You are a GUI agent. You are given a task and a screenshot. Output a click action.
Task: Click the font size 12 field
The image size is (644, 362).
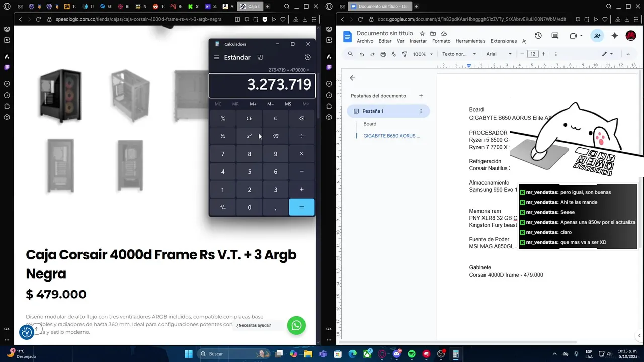tap(533, 54)
